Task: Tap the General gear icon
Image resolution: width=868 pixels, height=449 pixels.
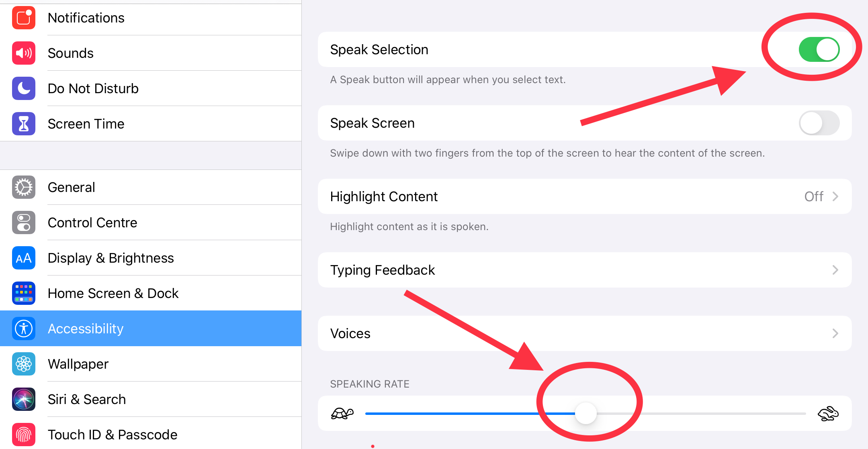Action: [24, 187]
